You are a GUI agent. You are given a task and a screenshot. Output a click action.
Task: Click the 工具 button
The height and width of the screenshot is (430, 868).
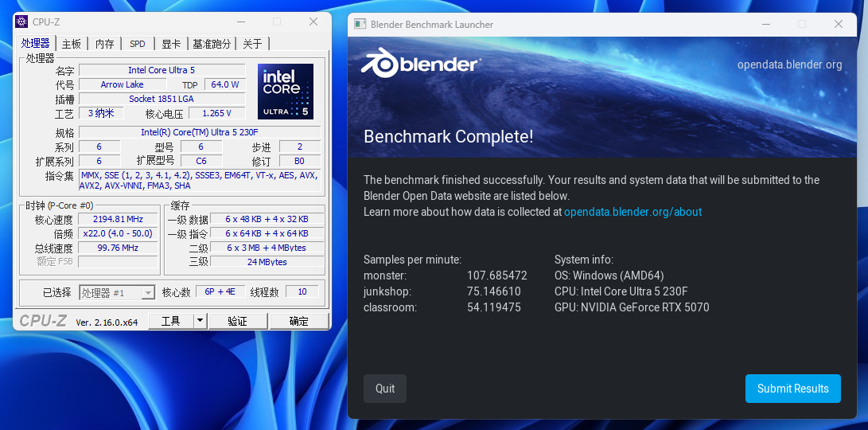coord(170,321)
